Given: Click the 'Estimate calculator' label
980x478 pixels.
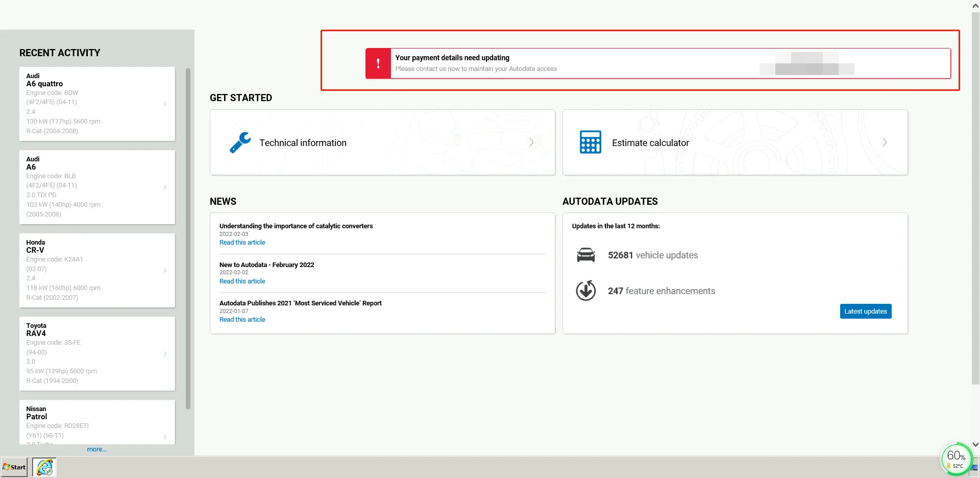Looking at the screenshot, I should 650,143.
